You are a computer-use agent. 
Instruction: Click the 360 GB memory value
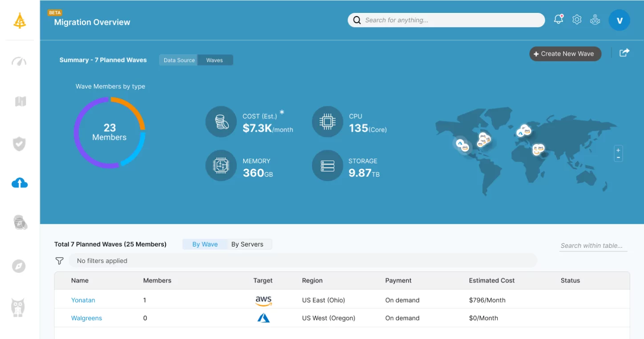click(258, 173)
